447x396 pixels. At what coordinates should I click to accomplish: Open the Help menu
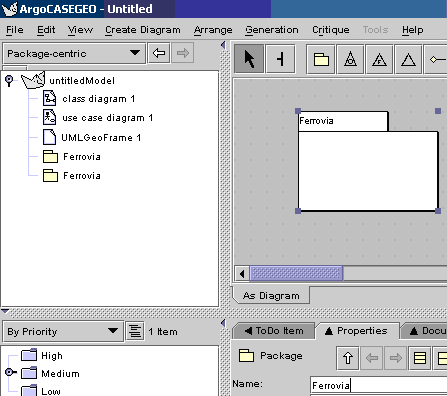pos(412,30)
